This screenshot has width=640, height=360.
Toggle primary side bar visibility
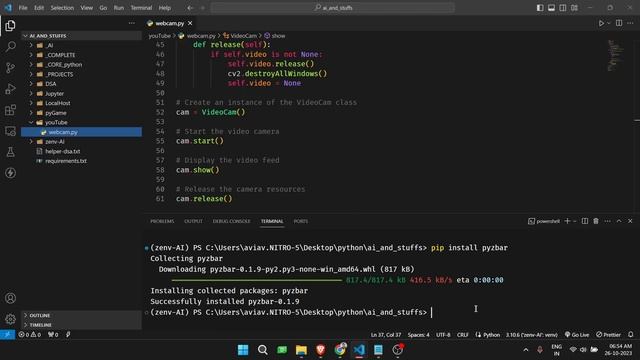click(540, 8)
